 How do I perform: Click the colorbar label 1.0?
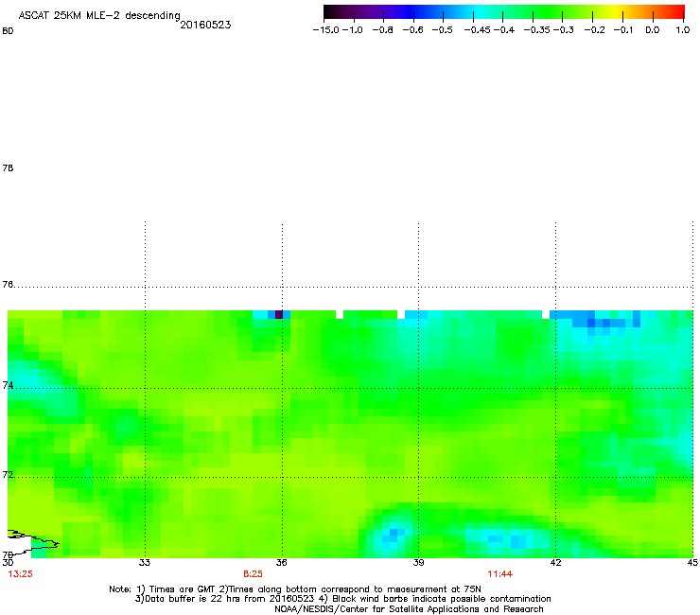coord(683,30)
